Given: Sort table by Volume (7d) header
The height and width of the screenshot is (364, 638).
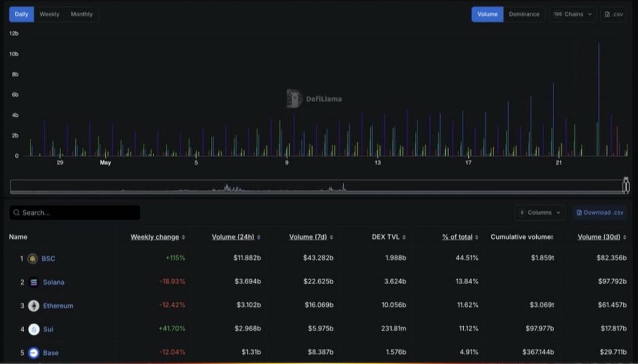Looking at the screenshot, I should (x=308, y=237).
